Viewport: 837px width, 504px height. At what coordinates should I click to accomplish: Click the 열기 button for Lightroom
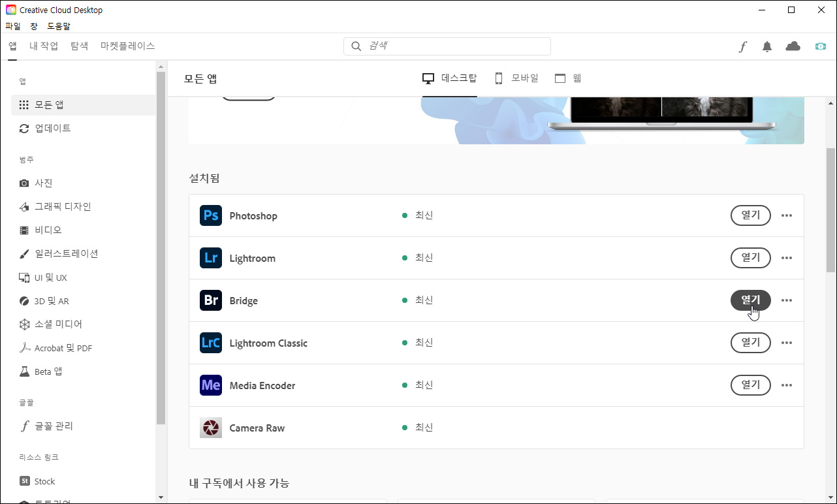coord(750,257)
